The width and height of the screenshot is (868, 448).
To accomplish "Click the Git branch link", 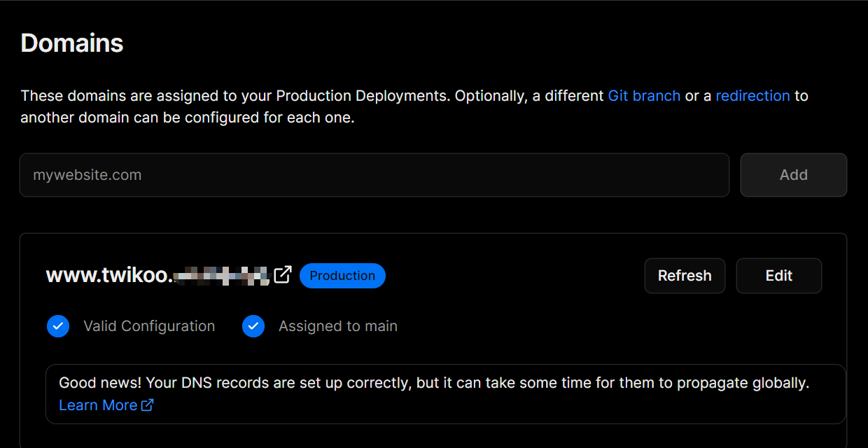I will 644,96.
